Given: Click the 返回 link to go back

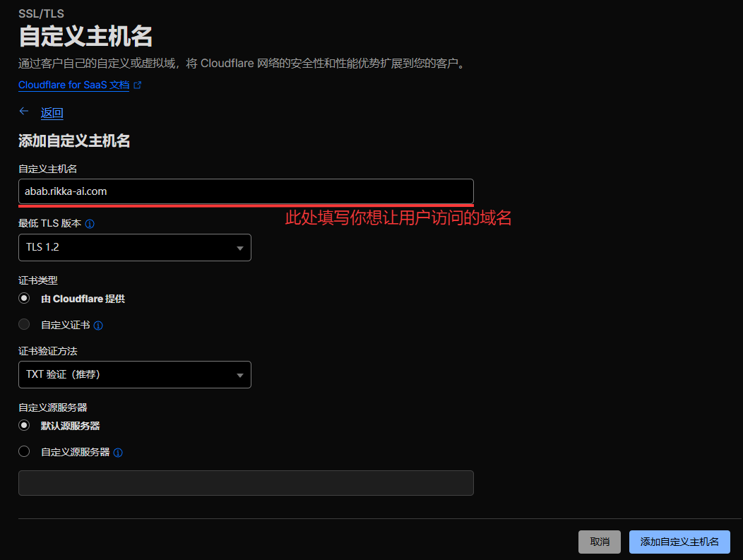Looking at the screenshot, I should click(x=52, y=112).
